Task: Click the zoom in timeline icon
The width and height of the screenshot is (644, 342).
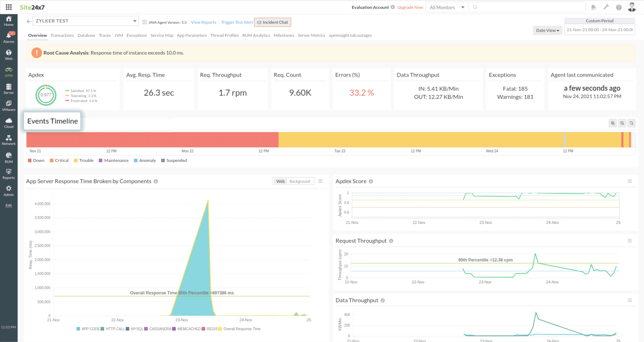Action: coord(613,123)
